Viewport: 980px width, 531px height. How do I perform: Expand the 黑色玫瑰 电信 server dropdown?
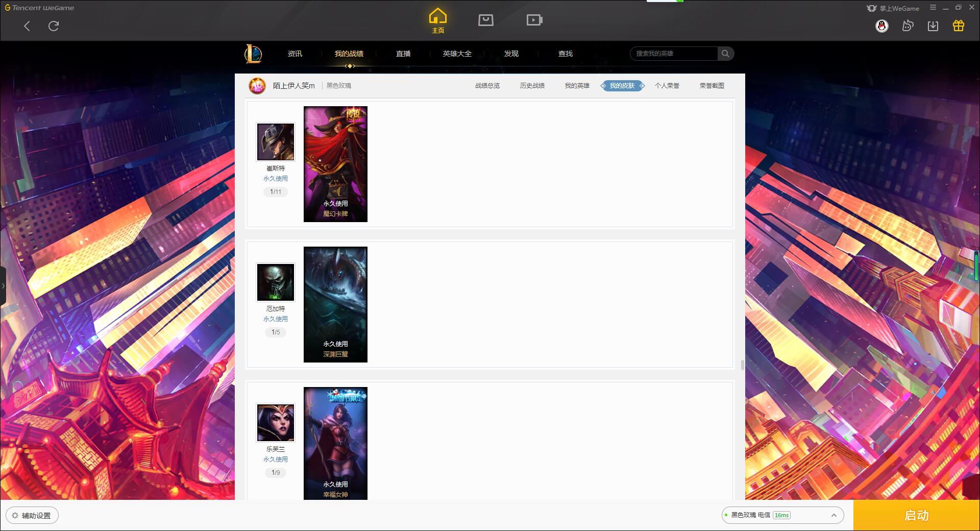click(782, 515)
